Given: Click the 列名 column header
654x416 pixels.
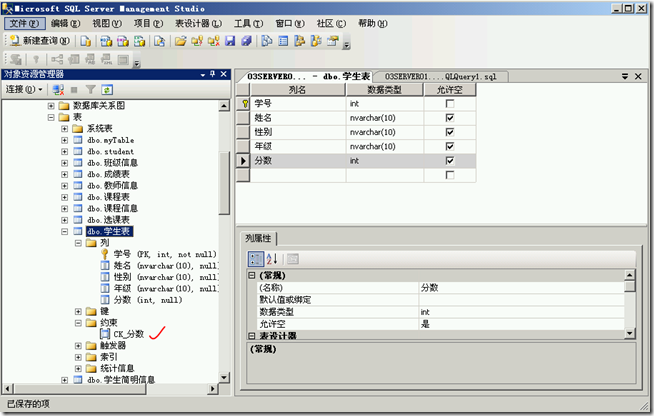Looking at the screenshot, I should pyautogui.click(x=298, y=90).
